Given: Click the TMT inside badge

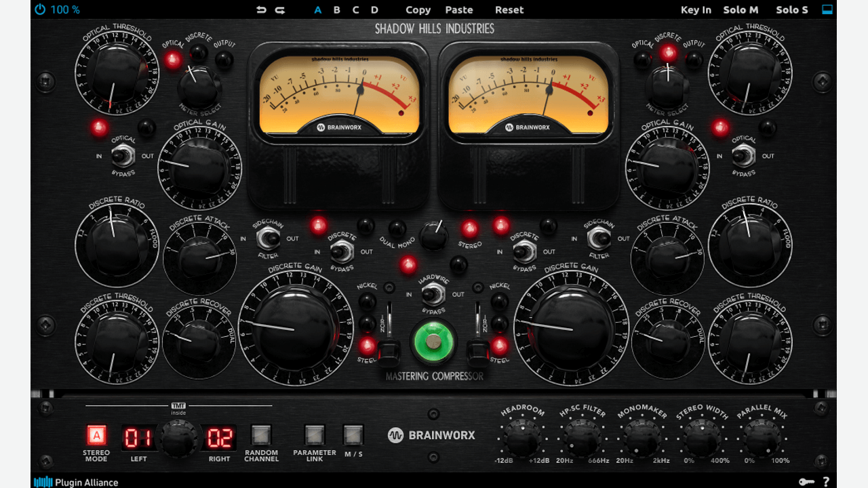Looking at the screenshot, I should pyautogui.click(x=178, y=408).
